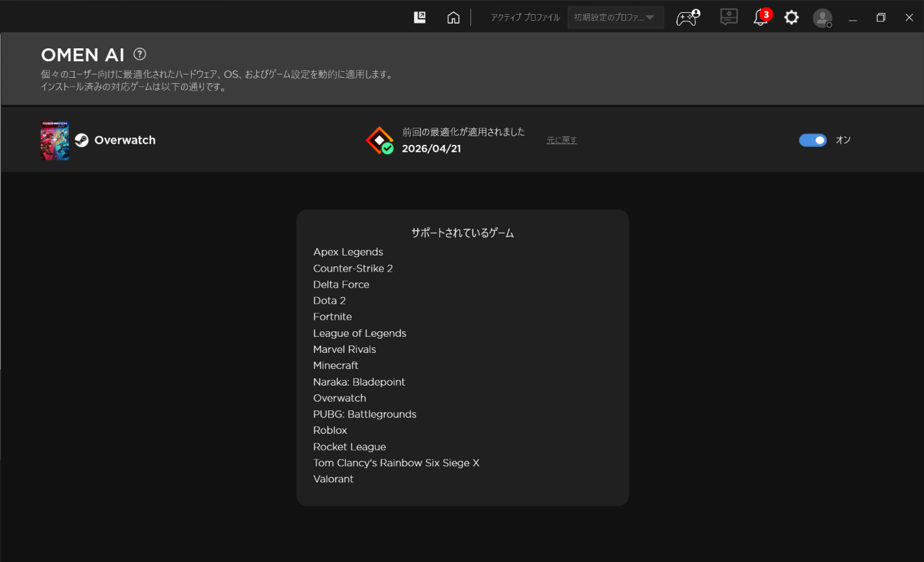Click Tom Clancy's Rainbow Six Siege X
The image size is (924, 562).
(x=397, y=463)
